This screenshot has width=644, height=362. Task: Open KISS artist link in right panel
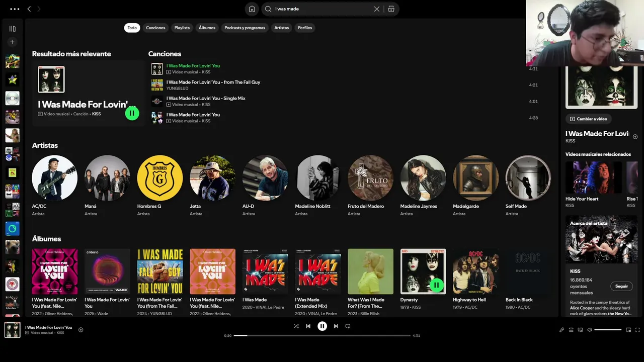pyautogui.click(x=570, y=141)
